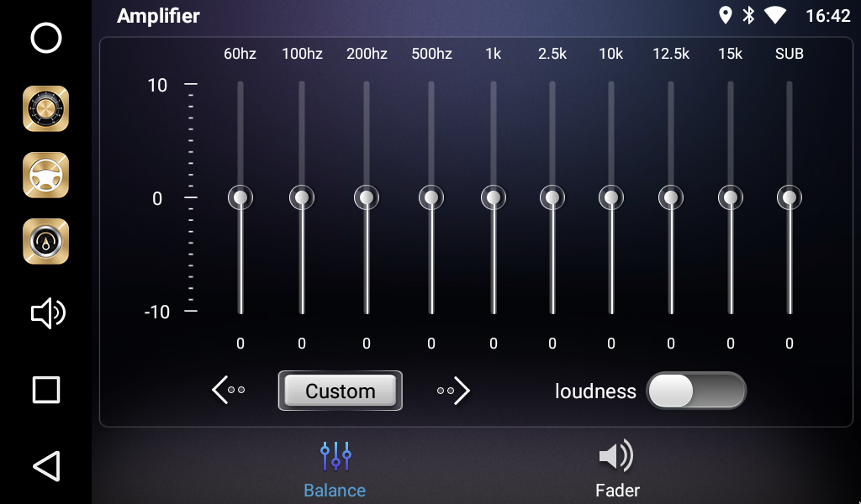Go back using the triangle icon
861x504 pixels.
tap(46, 466)
